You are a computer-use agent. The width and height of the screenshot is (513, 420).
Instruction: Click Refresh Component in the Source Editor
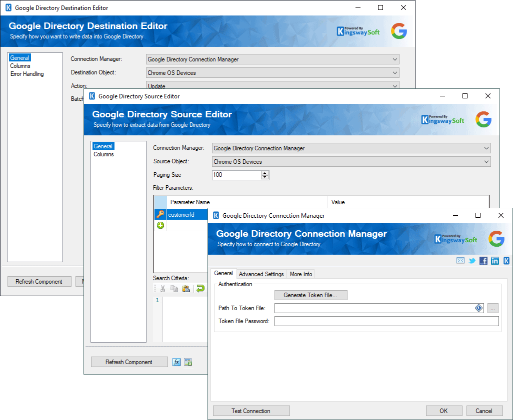[x=129, y=362]
